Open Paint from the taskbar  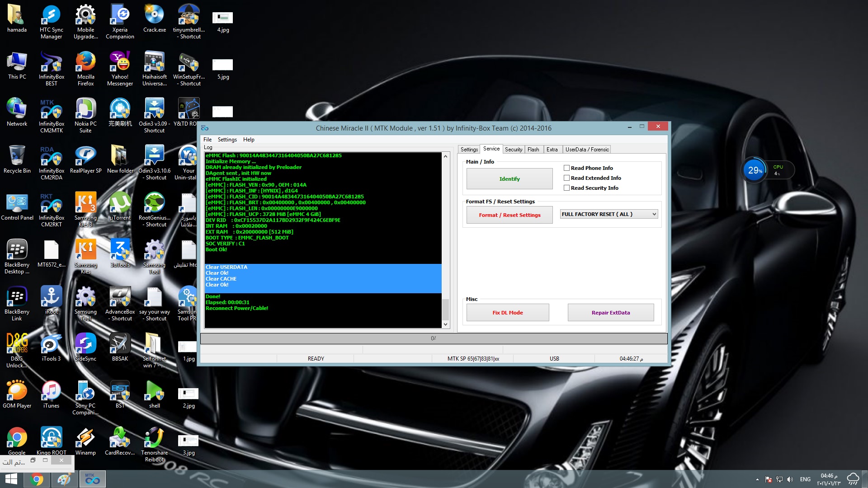coord(64,479)
